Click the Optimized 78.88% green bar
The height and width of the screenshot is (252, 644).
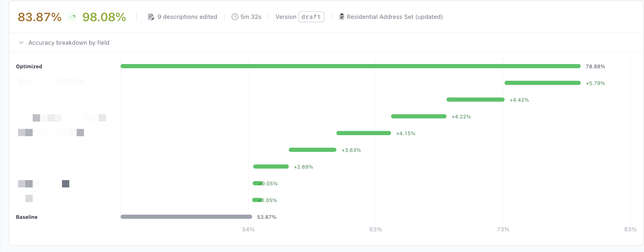(351, 66)
